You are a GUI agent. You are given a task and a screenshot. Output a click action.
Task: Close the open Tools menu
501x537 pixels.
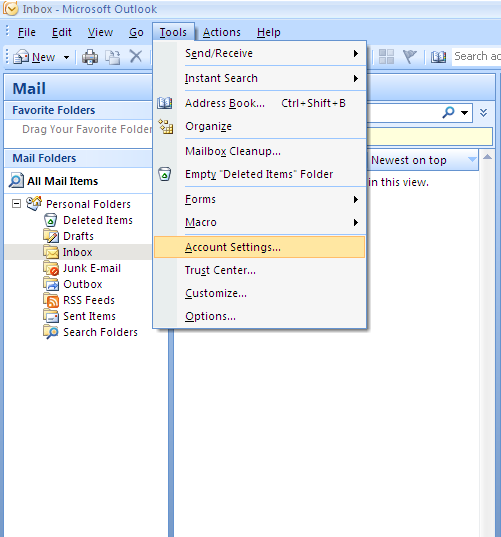[173, 32]
